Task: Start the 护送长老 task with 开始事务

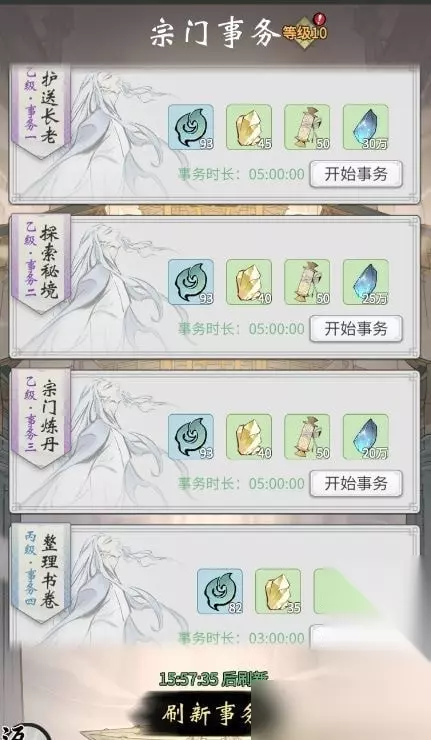Action: click(x=356, y=174)
